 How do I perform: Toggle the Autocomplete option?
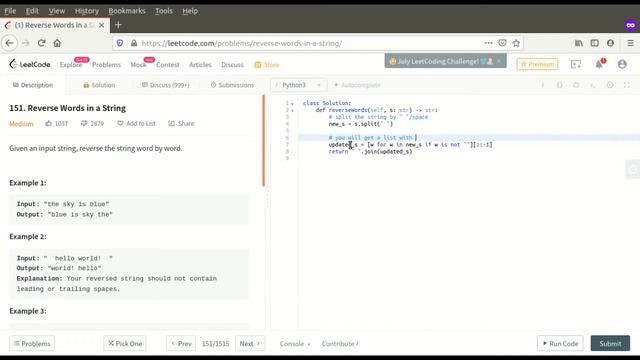pos(357,85)
